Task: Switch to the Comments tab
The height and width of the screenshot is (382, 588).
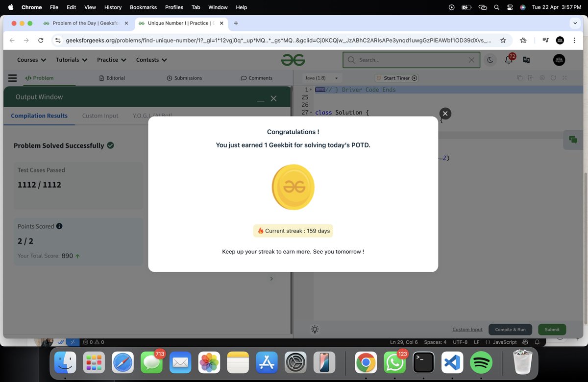Action: click(x=256, y=78)
